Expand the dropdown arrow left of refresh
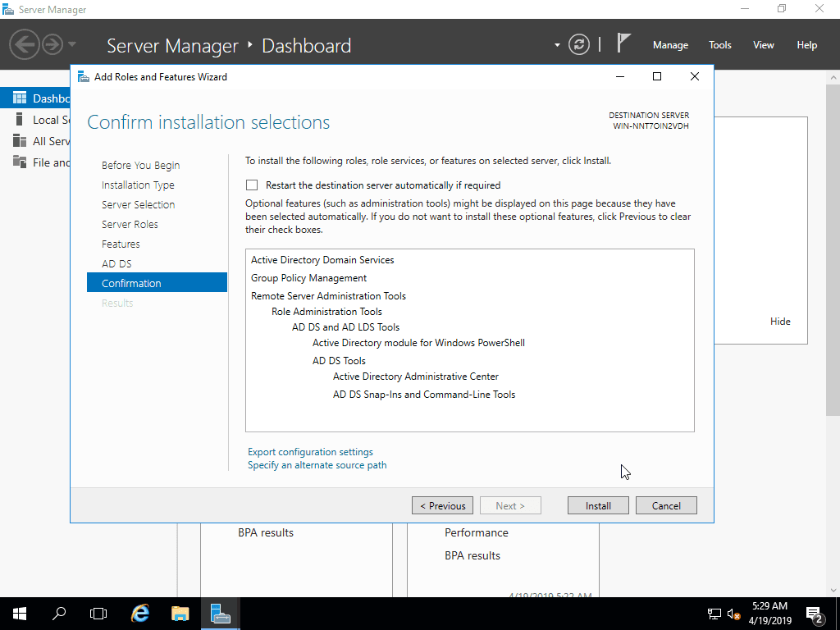This screenshot has height=630, width=840. [557, 45]
